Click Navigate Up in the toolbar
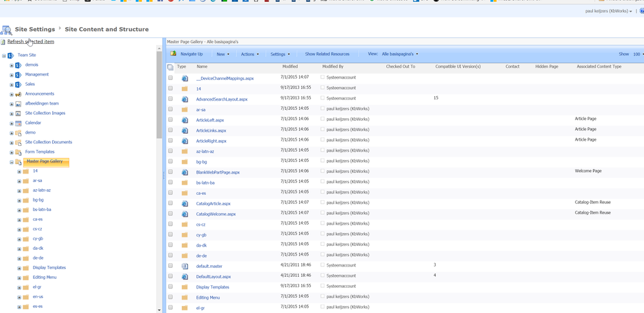The image size is (644, 313). click(191, 54)
